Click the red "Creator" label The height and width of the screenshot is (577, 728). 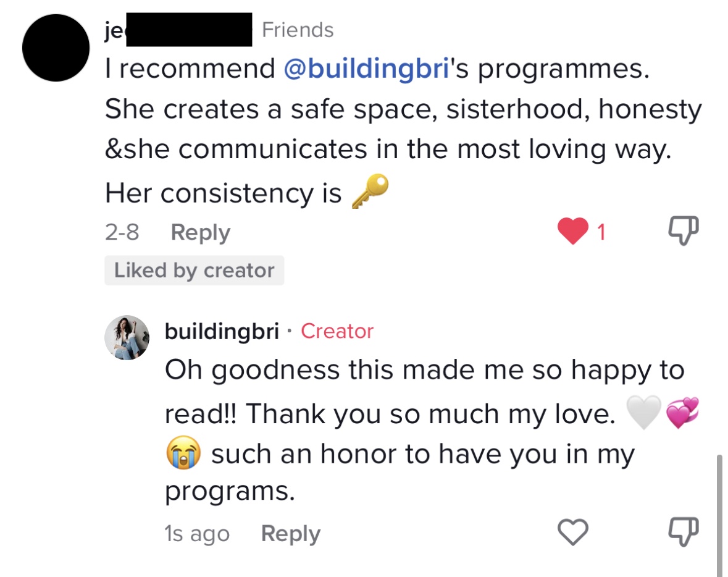(337, 332)
